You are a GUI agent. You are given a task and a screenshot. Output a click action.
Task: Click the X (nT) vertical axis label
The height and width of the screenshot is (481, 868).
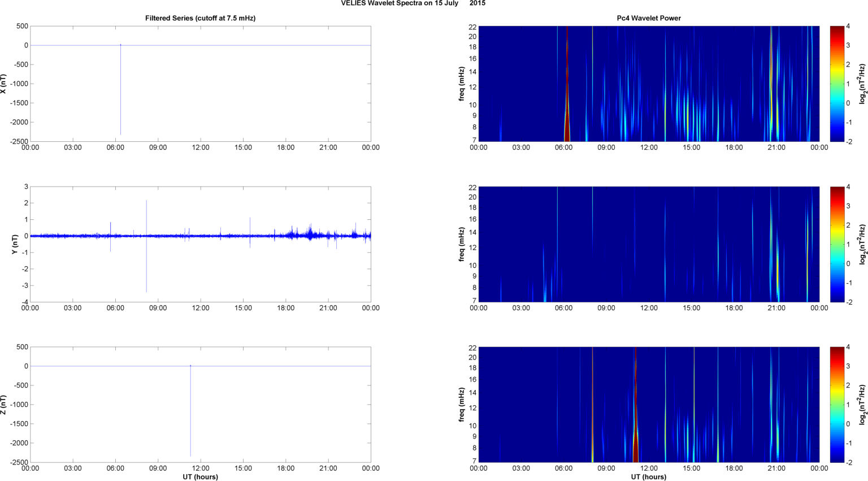(x=3, y=84)
